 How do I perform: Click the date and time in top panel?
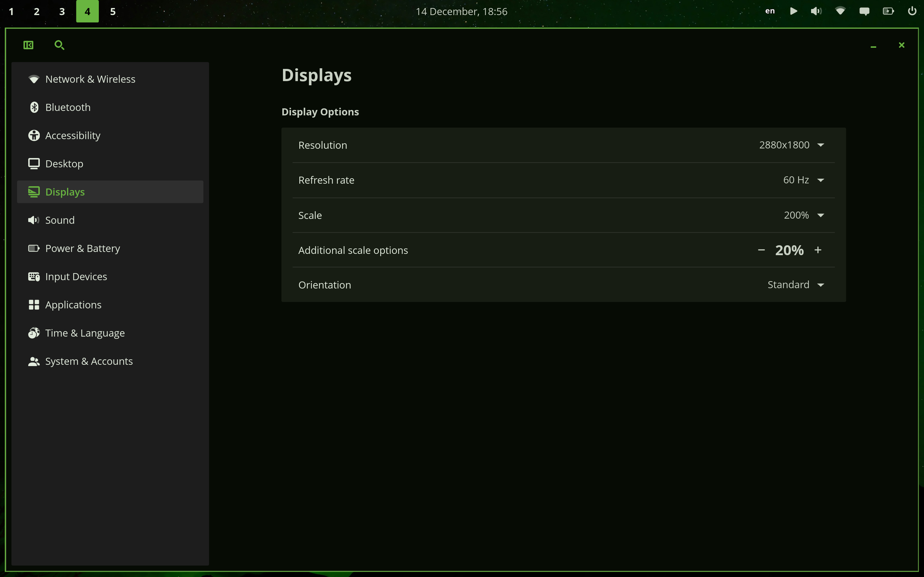tap(461, 12)
